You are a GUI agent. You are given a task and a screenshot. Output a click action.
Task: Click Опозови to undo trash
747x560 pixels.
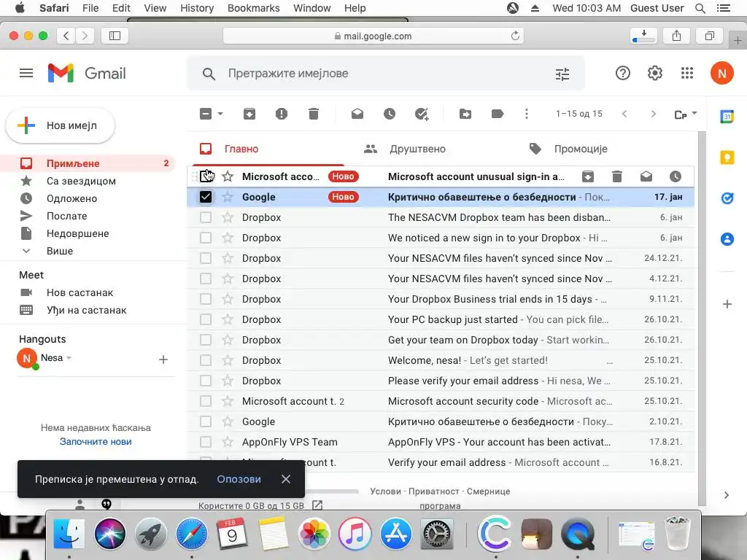tap(239, 479)
